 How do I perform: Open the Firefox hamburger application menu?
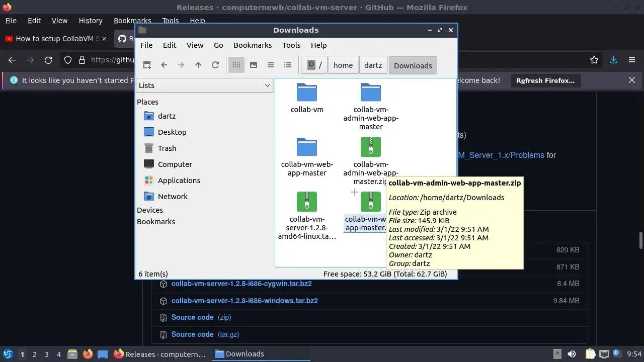[632, 60]
